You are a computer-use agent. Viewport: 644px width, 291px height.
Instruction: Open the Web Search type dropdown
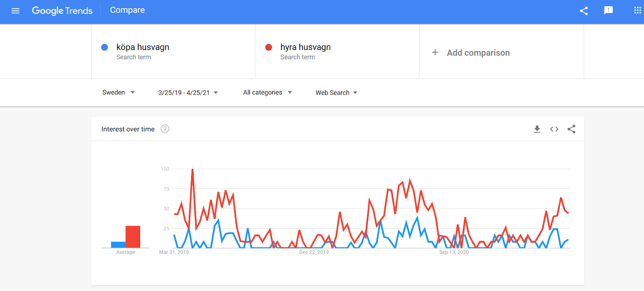coord(336,93)
